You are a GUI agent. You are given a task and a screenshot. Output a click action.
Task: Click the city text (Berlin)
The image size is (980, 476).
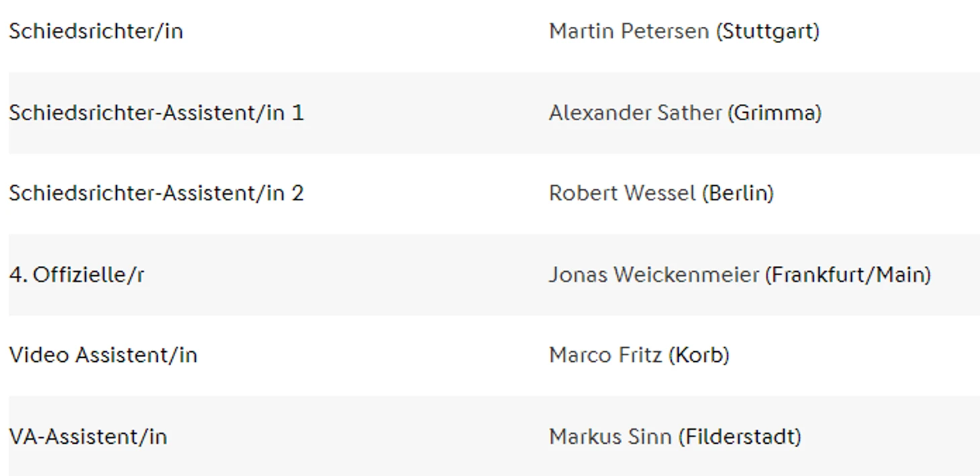(x=738, y=193)
